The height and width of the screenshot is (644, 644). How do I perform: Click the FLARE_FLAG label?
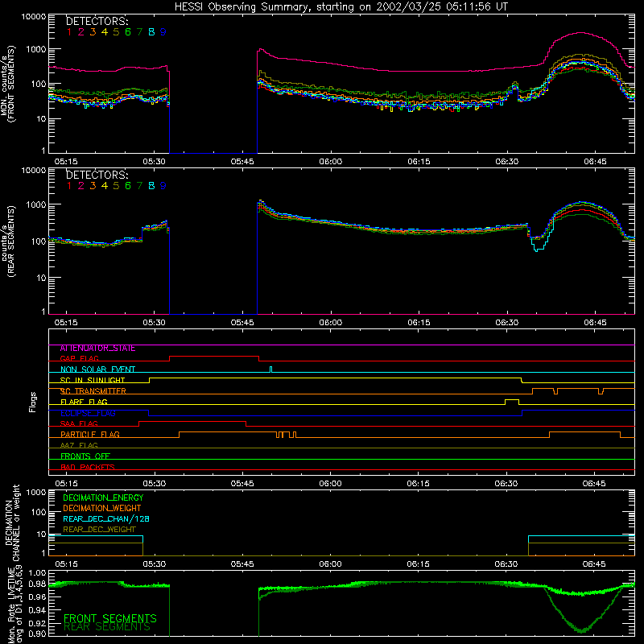click(84, 402)
